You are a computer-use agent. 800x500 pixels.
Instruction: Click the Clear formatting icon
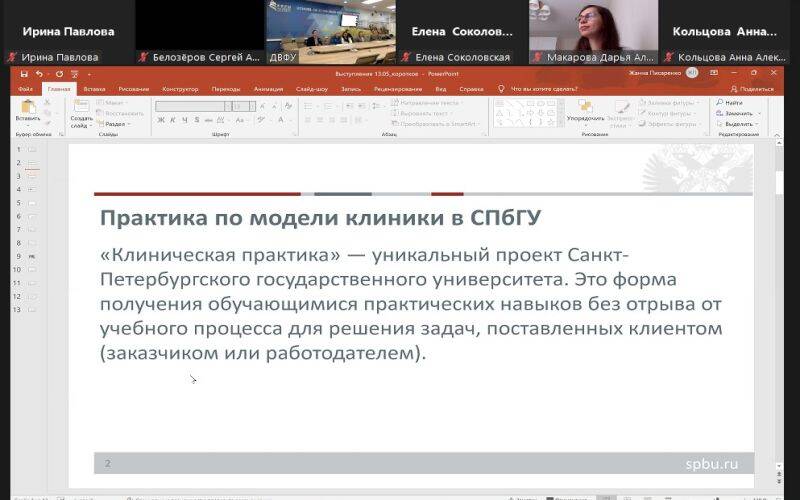[x=288, y=106]
